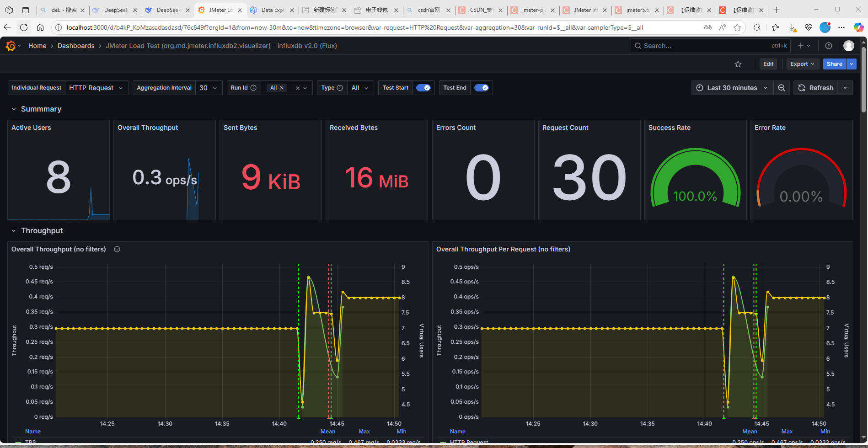Toggle the Test End switch

point(481,88)
